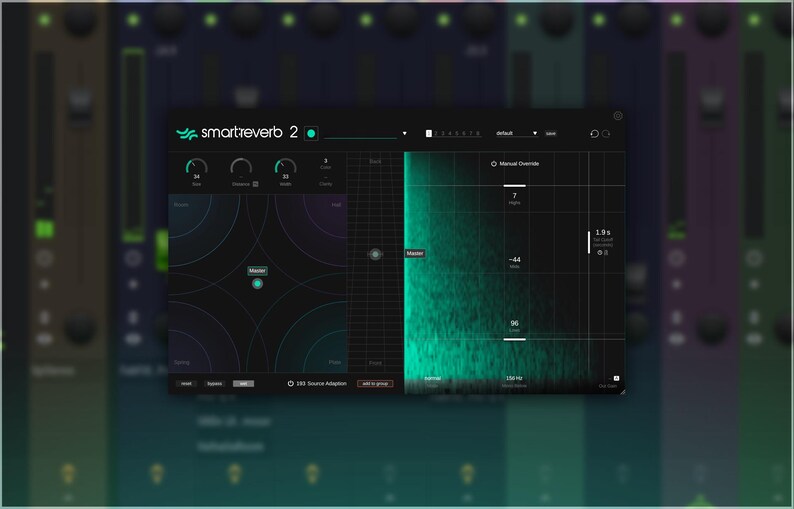This screenshot has width=794, height=509.
Task: Select state slot 7
Action: (x=470, y=134)
